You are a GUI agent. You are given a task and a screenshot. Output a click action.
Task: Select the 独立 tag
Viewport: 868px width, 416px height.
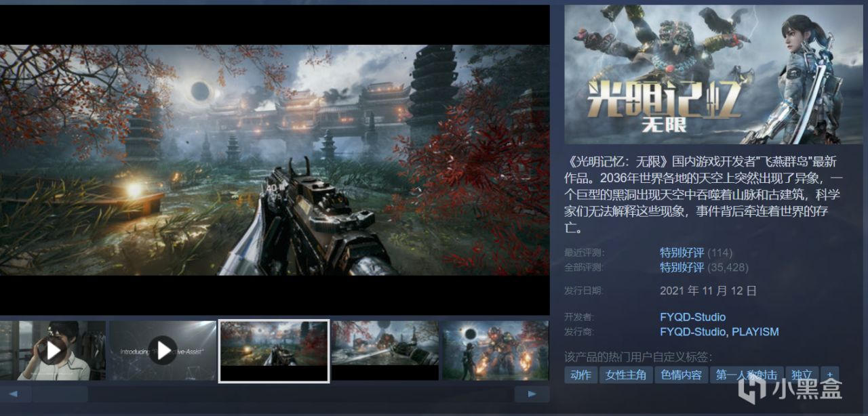[802, 375]
